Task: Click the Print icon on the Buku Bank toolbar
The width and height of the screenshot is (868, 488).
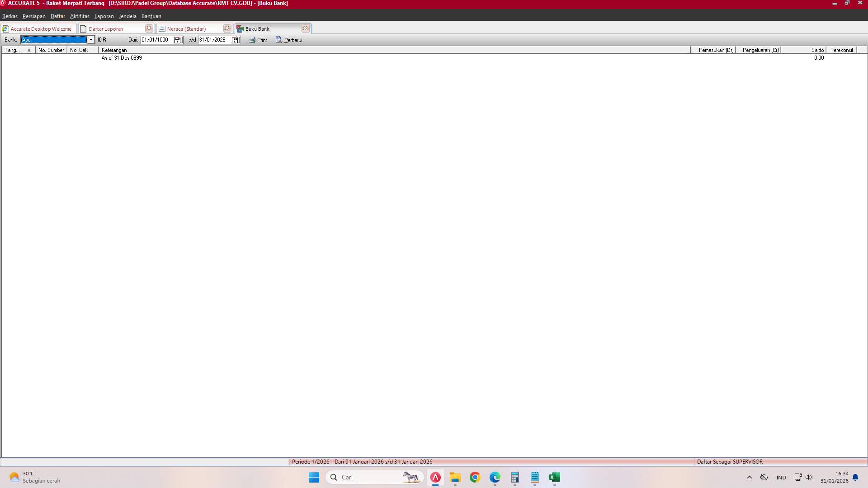Action: pyautogui.click(x=251, y=40)
